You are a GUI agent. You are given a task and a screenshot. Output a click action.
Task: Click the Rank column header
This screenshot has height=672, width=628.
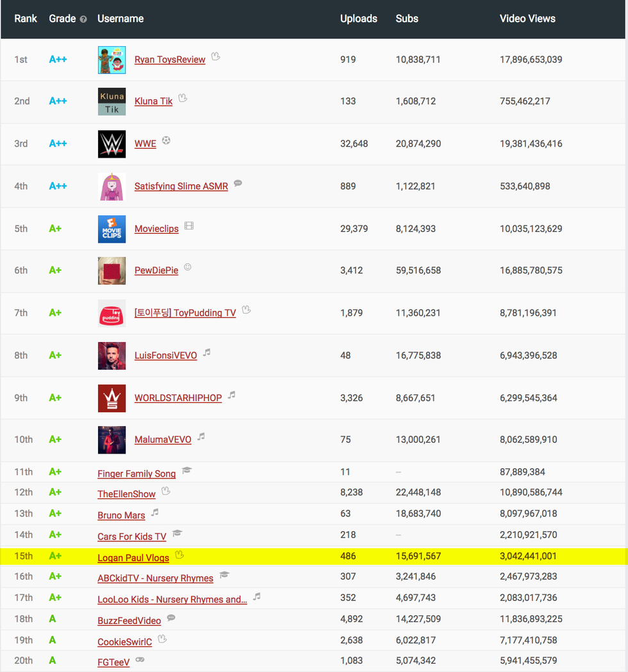(26, 19)
